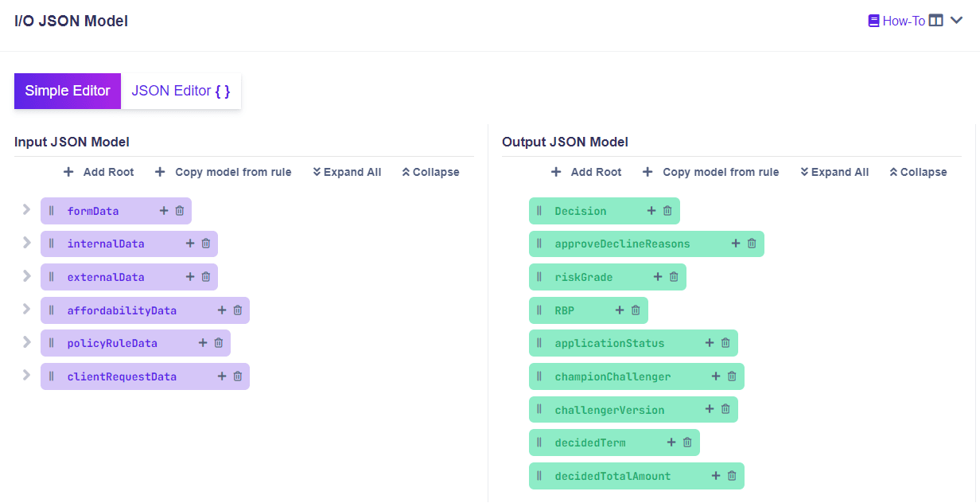The width and height of the screenshot is (980, 503).
Task: Click Add Root in Input JSON Model
Action: (99, 172)
